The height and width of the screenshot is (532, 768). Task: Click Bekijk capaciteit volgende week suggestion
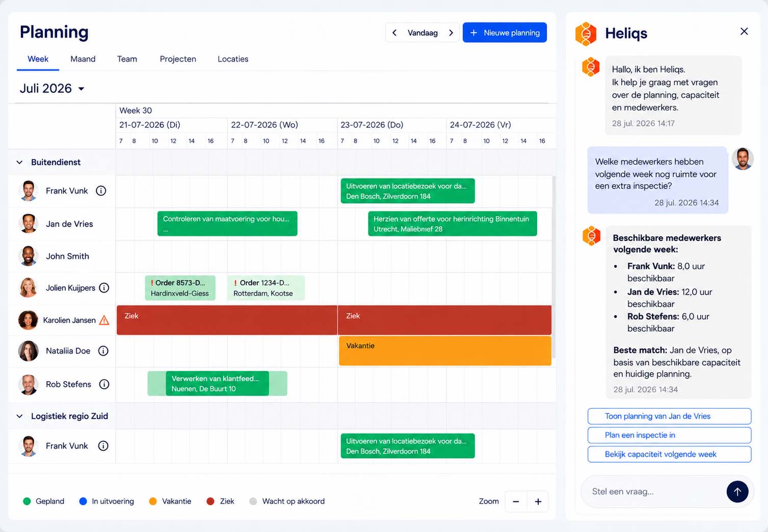coord(669,454)
